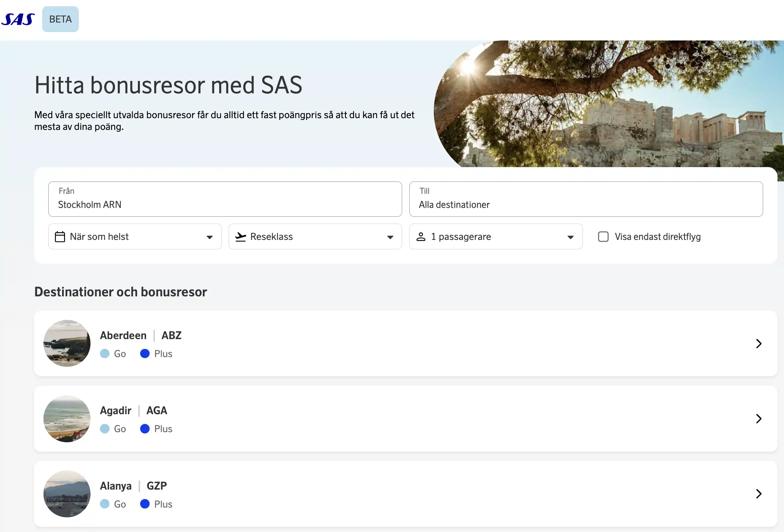Click the SAS logo

[x=18, y=19]
